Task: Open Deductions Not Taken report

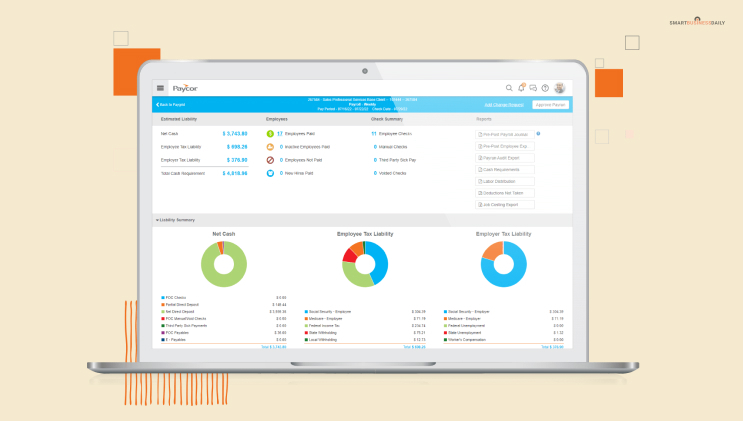Action: tap(505, 193)
